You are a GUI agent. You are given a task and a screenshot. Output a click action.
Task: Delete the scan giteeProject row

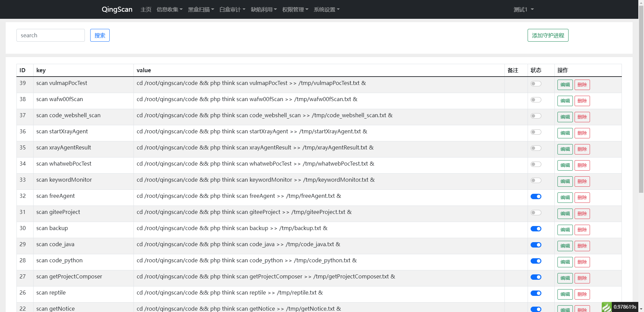582,214
